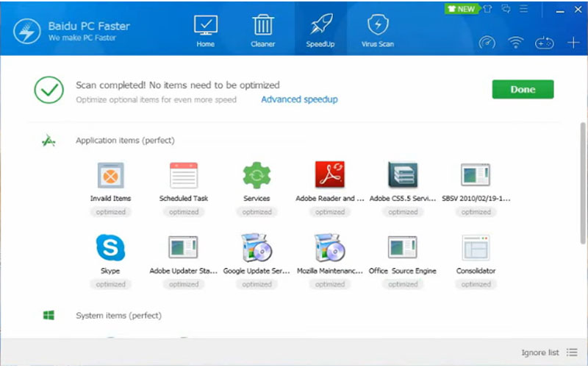The width and height of the screenshot is (588, 368).
Task: Click optimized status under Invalid Items
Action: (x=111, y=212)
